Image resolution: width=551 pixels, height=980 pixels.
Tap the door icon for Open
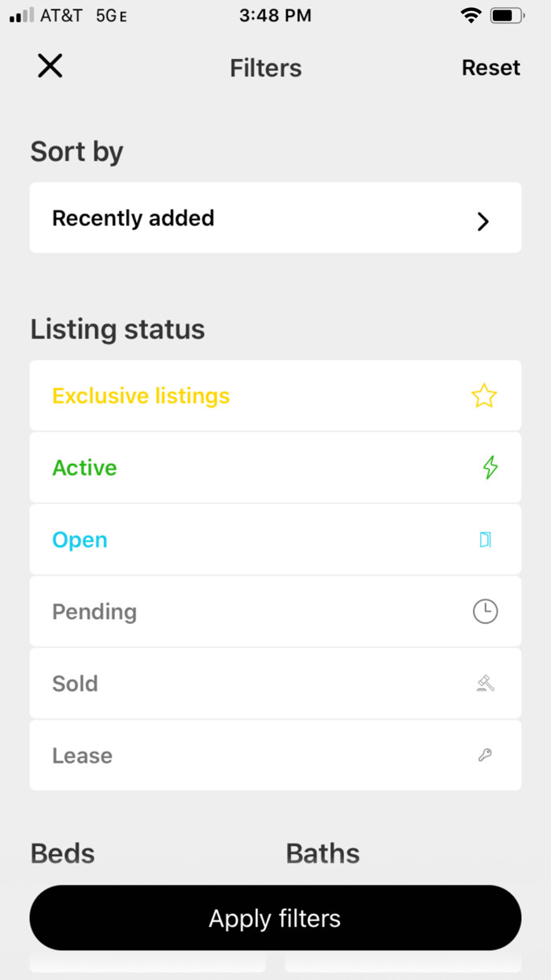485,540
